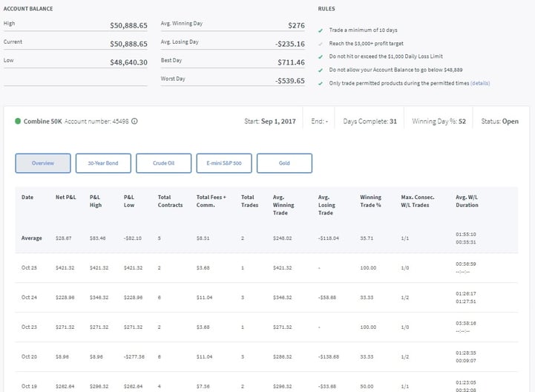
Task: Switch to the 30-Year Bond tab
Action: coord(103,163)
